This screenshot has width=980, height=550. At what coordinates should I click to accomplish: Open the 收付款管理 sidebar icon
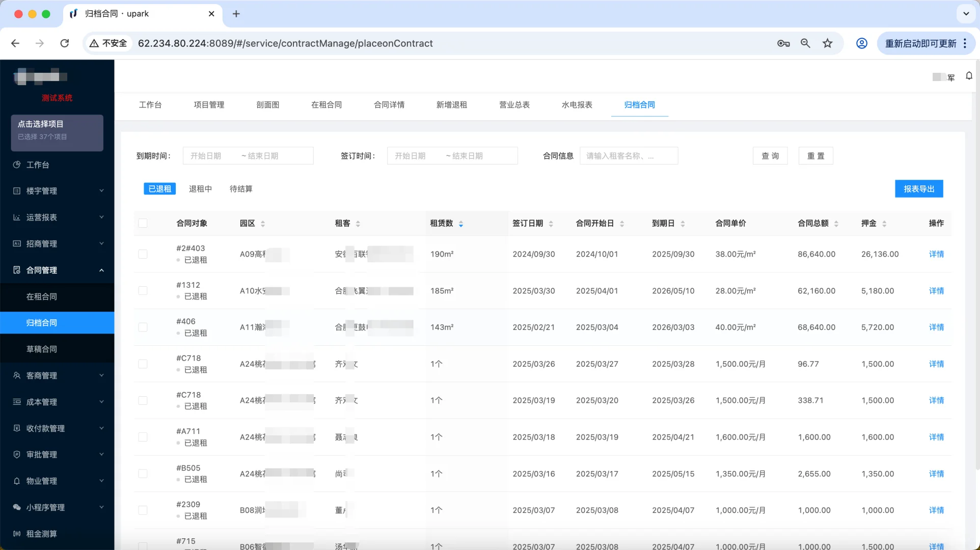point(17,428)
